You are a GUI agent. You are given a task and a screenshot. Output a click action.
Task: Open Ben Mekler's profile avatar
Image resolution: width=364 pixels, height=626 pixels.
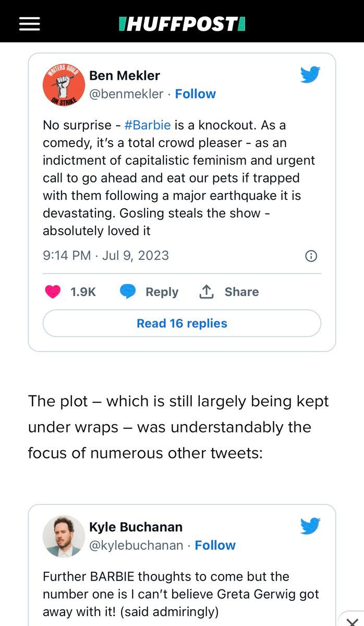point(64,85)
